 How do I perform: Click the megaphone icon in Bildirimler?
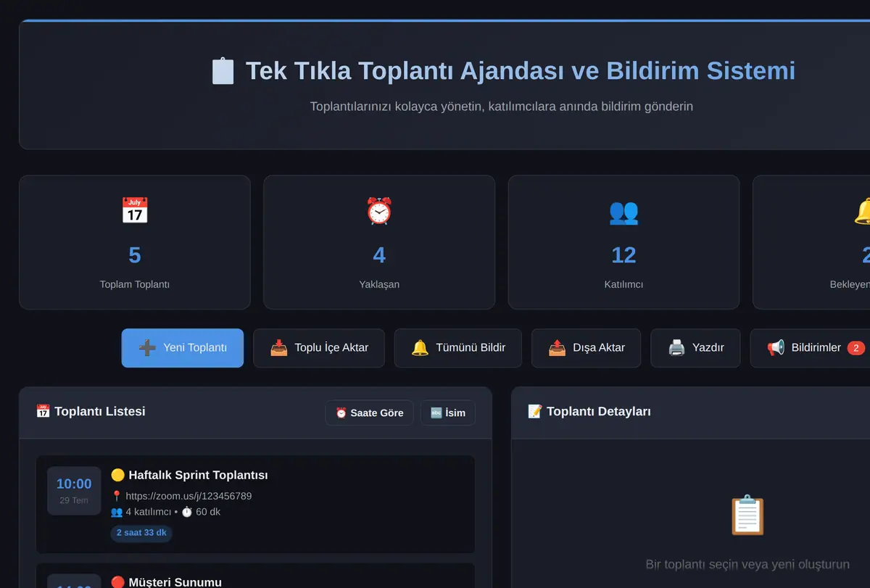pyautogui.click(x=776, y=348)
